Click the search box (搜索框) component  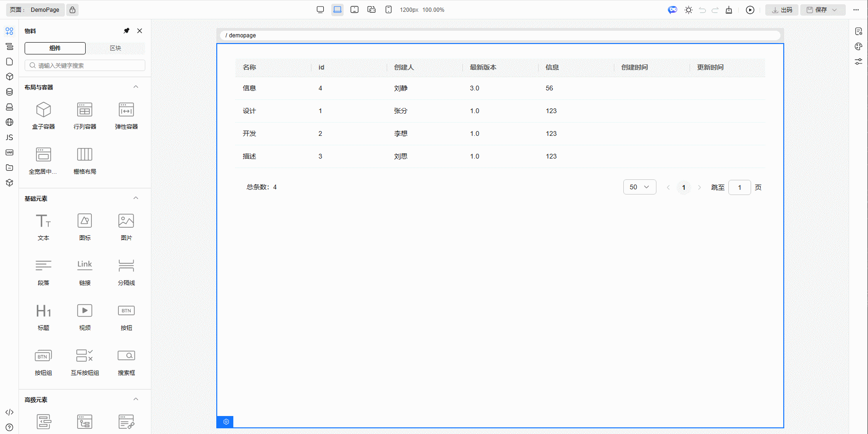tap(126, 356)
